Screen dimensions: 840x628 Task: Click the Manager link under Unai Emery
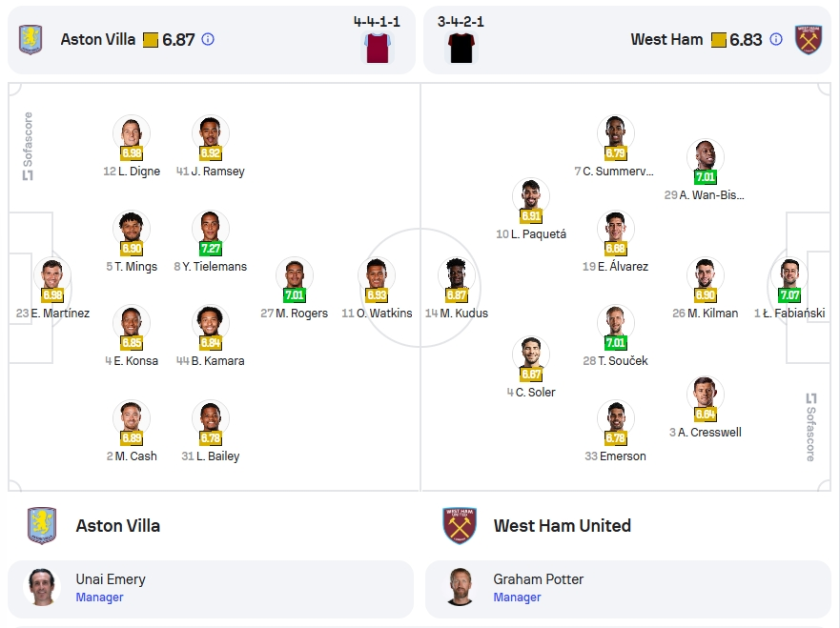(x=100, y=597)
